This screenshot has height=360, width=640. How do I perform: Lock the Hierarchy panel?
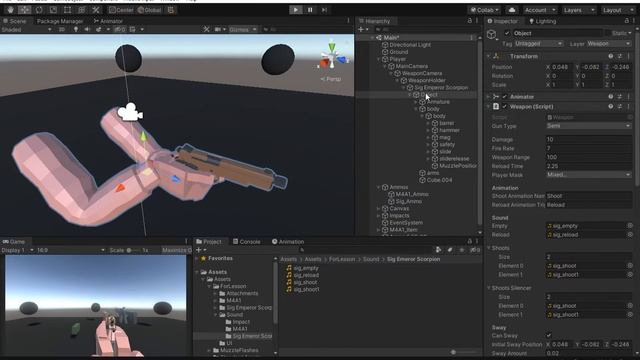pyautogui.click(x=469, y=21)
